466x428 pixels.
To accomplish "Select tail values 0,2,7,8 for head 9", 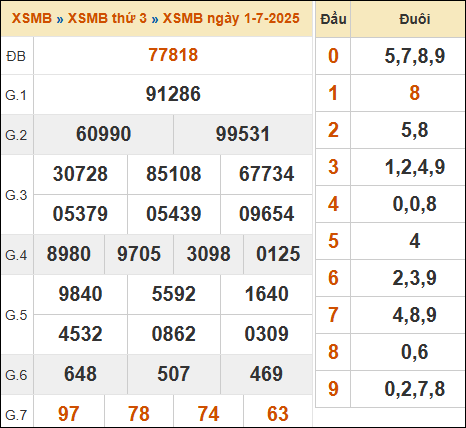I will pyautogui.click(x=415, y=389).
